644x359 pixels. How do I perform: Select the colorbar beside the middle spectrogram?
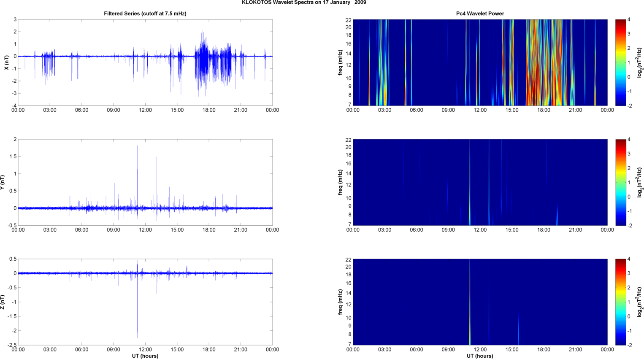[620, 182]
